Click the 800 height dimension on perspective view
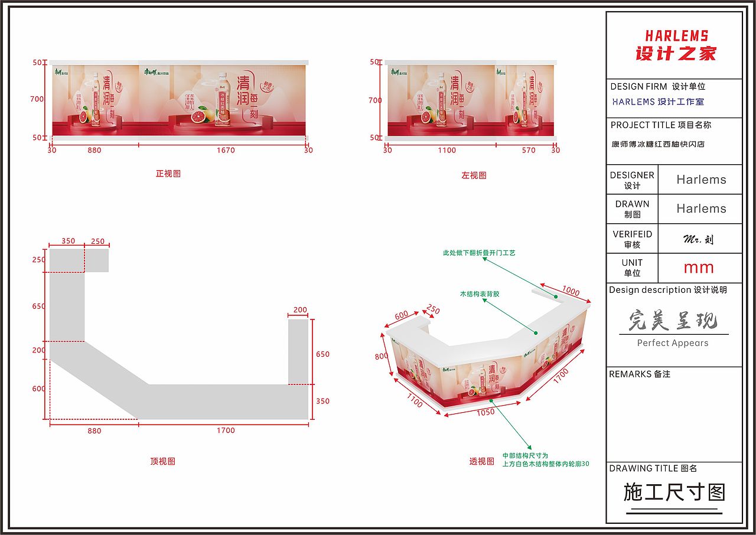This screenshot has width=756, height=535. pyautogui.click(x=382, y=356)
